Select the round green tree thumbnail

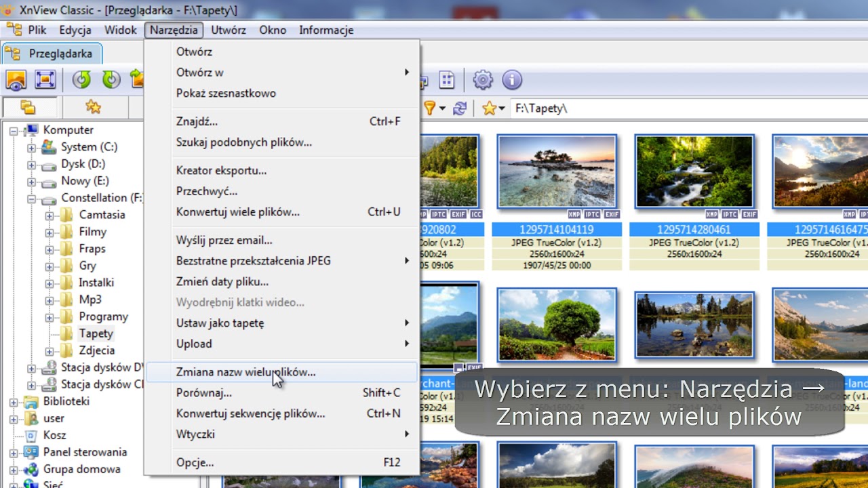click(557, 325)
